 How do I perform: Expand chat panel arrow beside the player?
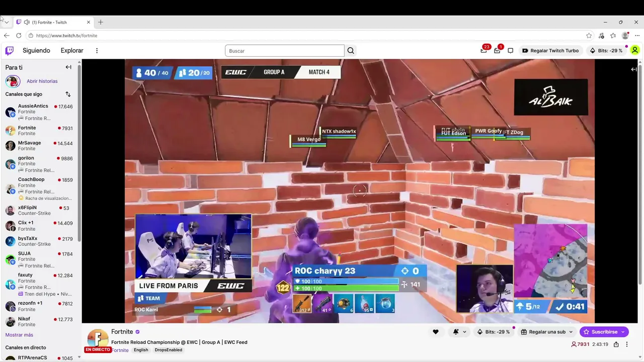click(x=634, y=69)
